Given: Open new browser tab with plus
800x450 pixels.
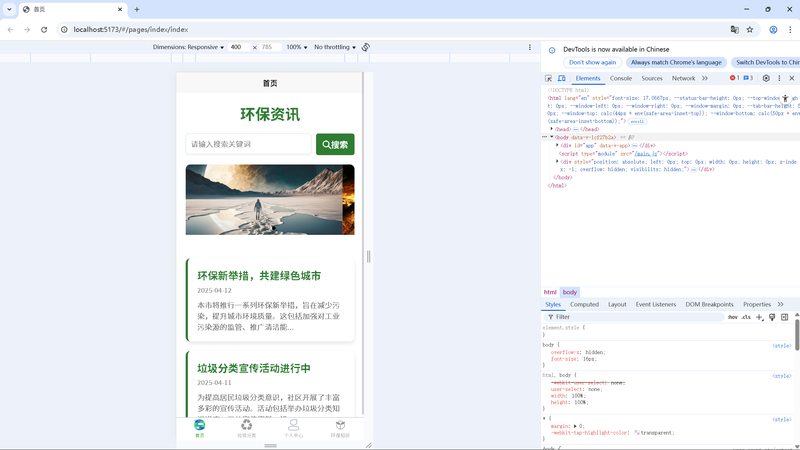Looking at the screenshot, I should (x=137, y=9).
